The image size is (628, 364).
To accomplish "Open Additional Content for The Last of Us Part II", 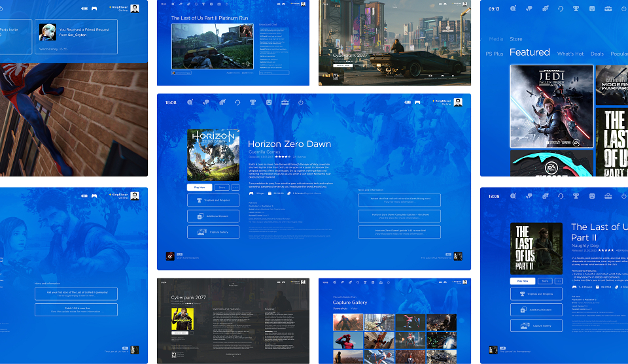I will pos(536,310).
